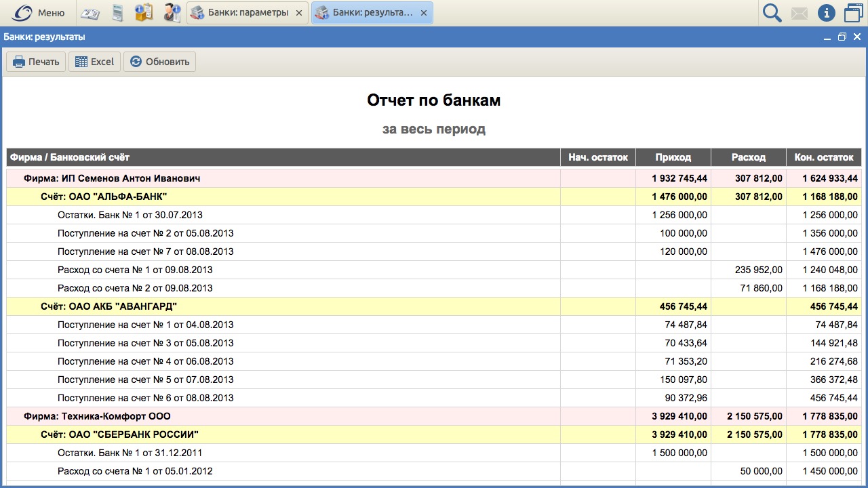Select Расход со счета № 1 от 09.08.2013
This screenshot has width=868, height=488.
coord(434,270)
